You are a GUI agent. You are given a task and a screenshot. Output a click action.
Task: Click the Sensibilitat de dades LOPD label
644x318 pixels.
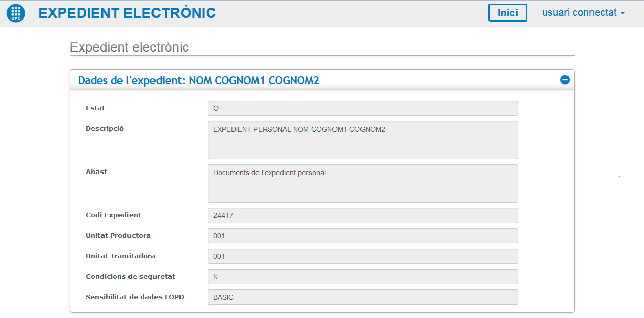pos(135,297)
